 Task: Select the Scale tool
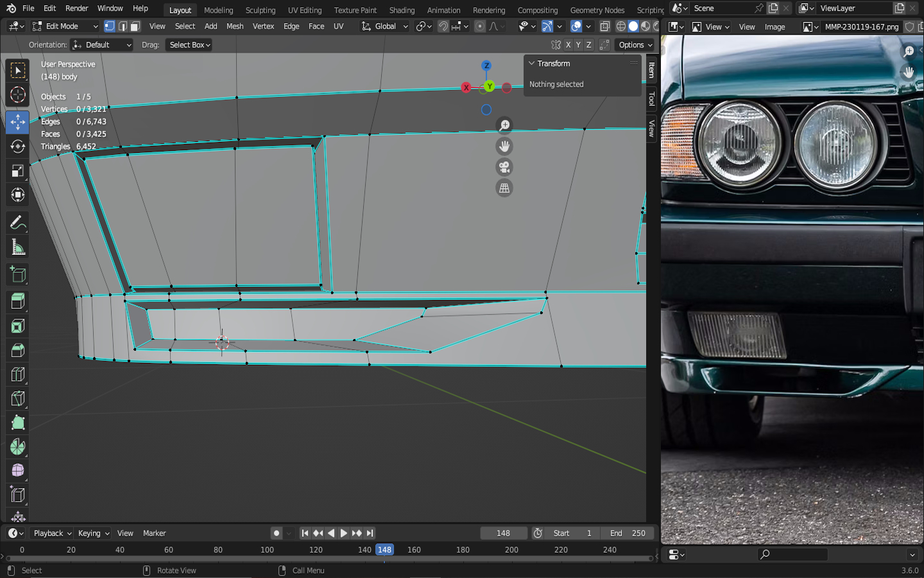coord(18,171)
